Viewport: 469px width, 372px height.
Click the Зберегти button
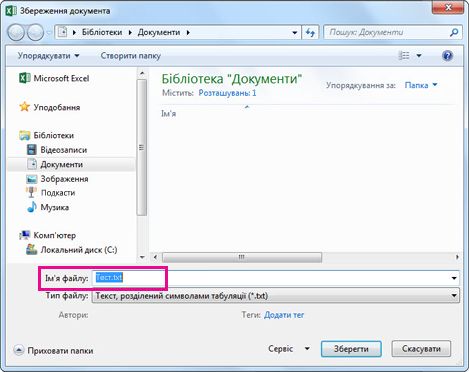(351, 349)
